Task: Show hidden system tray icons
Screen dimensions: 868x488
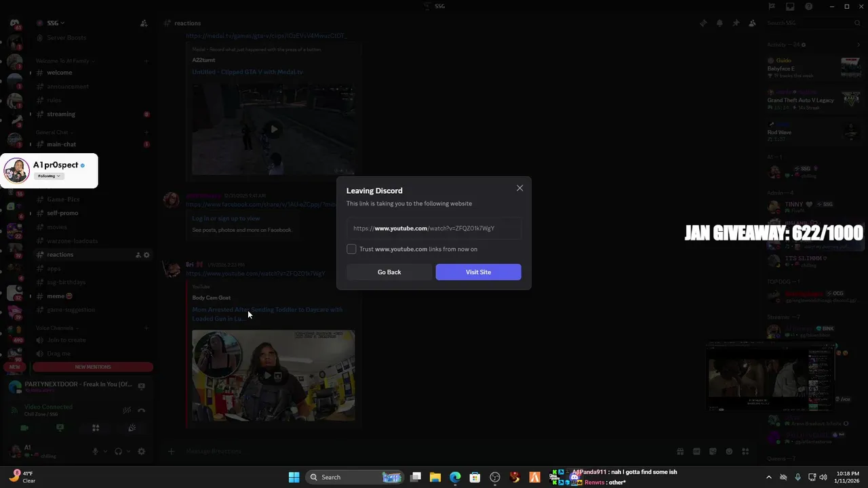Action: click(768, 477)
